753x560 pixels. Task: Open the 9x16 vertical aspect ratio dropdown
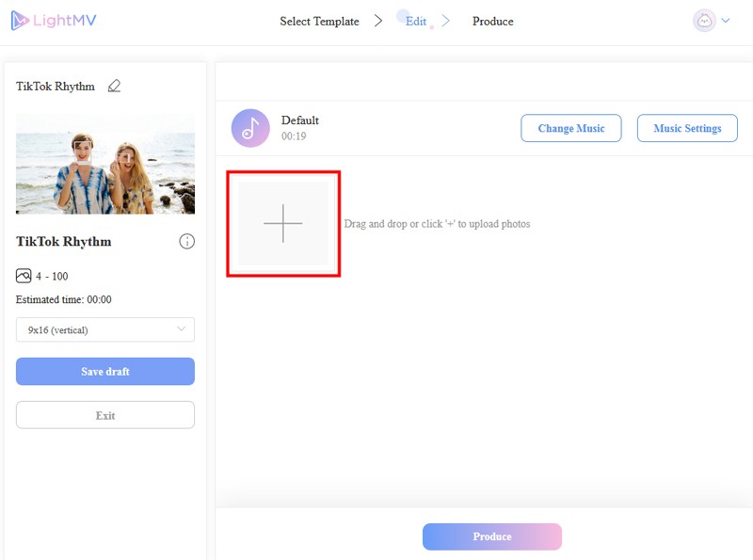click(104, 329)
